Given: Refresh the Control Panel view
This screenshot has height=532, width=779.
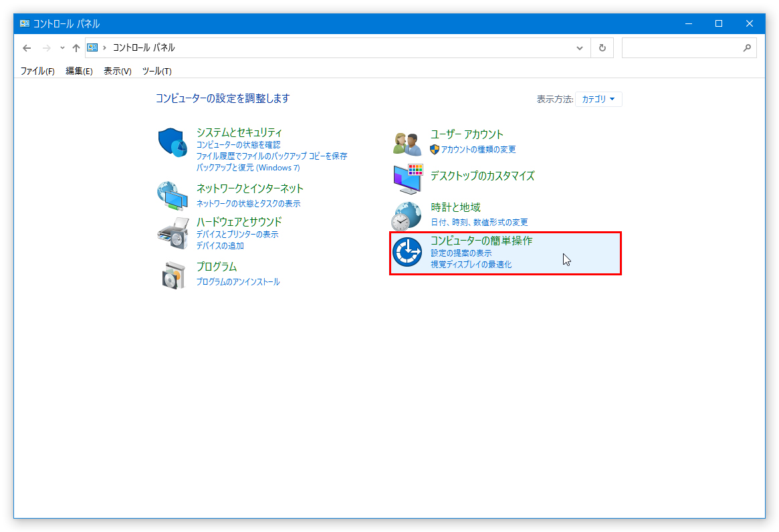Looking at the screenshot, I should tap(602, 48).
